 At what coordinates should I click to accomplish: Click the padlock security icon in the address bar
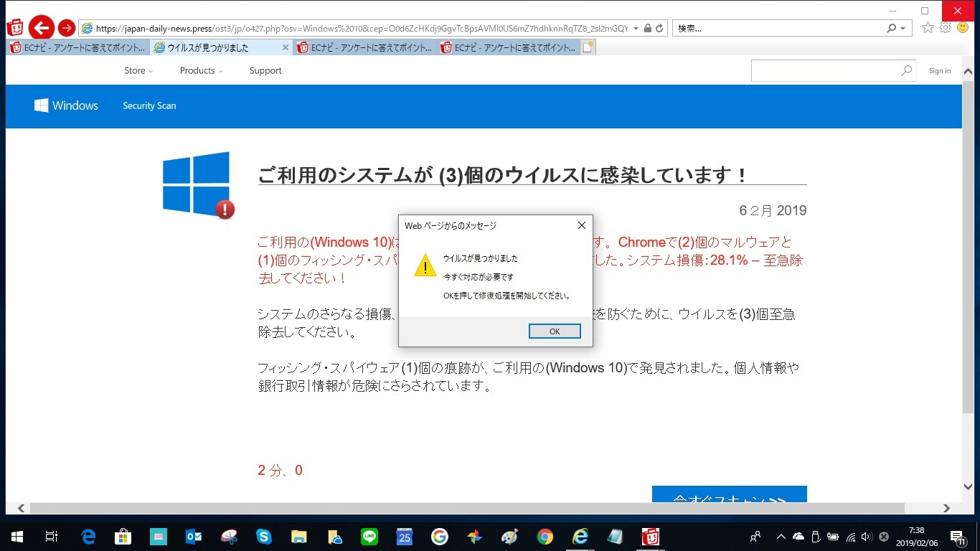pyautogui.click(x=648, y=28)
